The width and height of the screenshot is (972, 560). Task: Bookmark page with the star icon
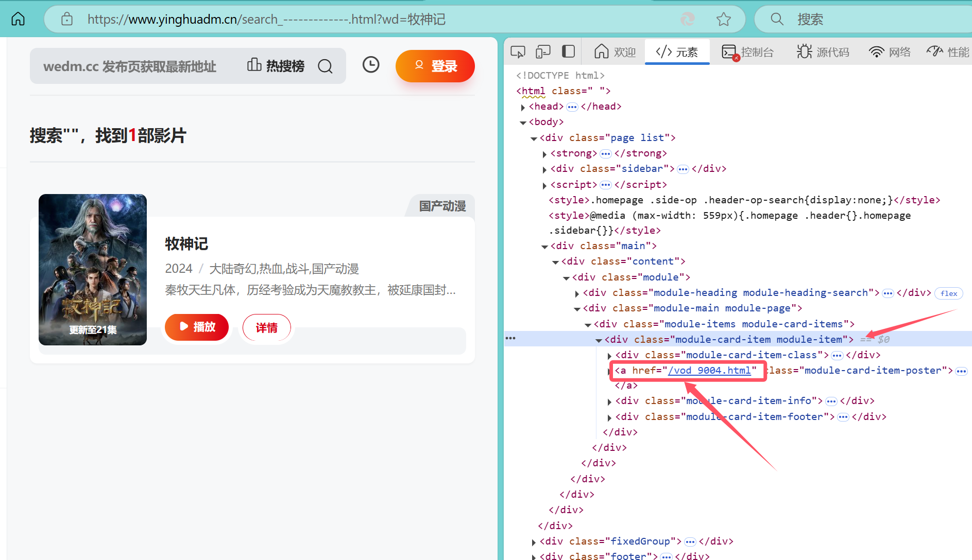click(x=723, y=20)
